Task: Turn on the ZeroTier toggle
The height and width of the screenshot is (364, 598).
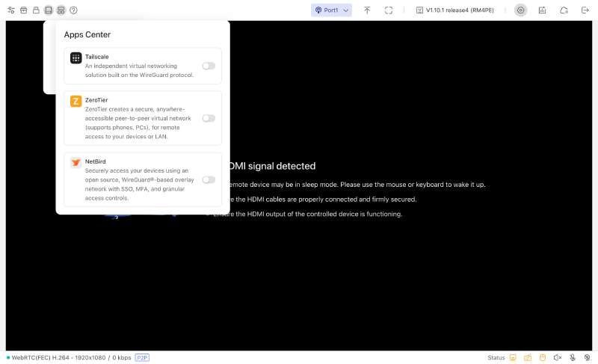Action: (209, 118)
